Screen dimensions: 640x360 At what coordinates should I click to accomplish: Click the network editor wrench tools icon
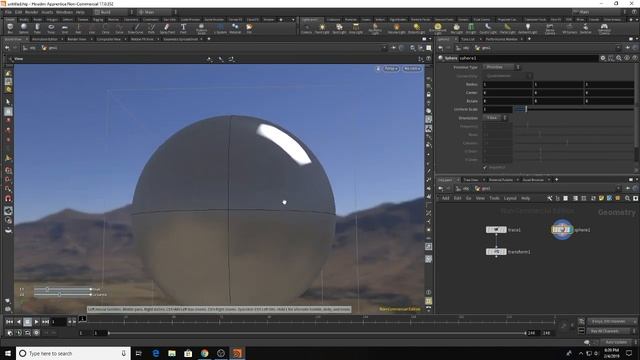click(550, 198)
